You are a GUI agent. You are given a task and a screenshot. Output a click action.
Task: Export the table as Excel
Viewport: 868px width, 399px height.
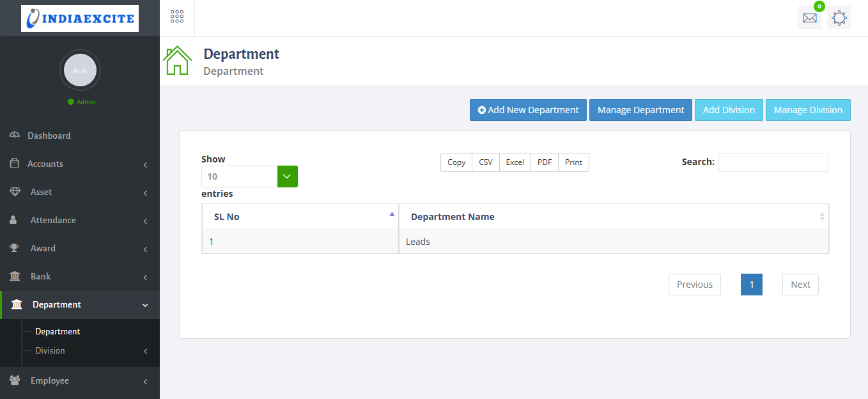pos(515,162)
